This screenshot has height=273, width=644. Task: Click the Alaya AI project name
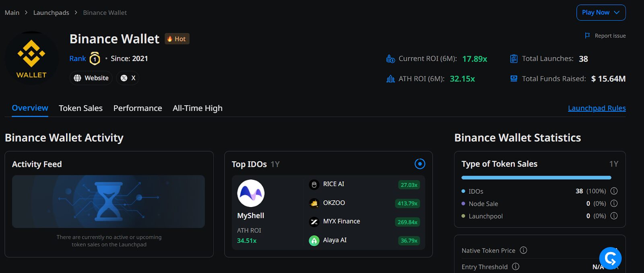(335, 240)
